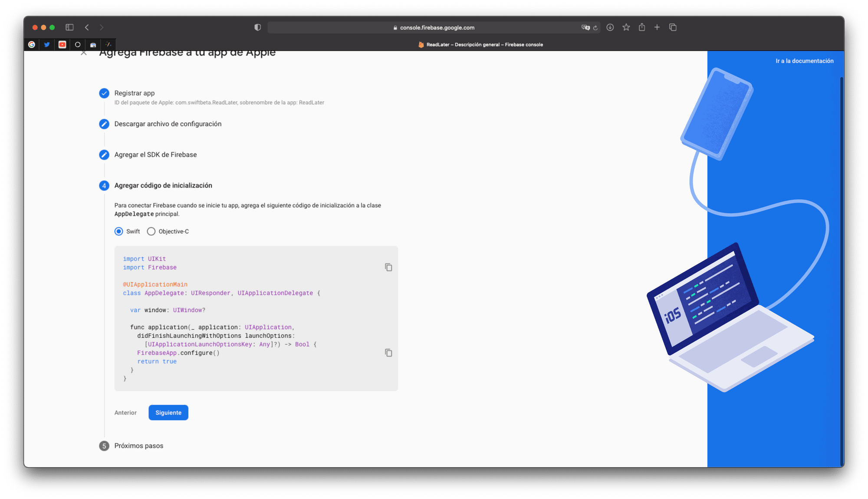
Task: Open the Safari downloads icon
Action: 610,27
